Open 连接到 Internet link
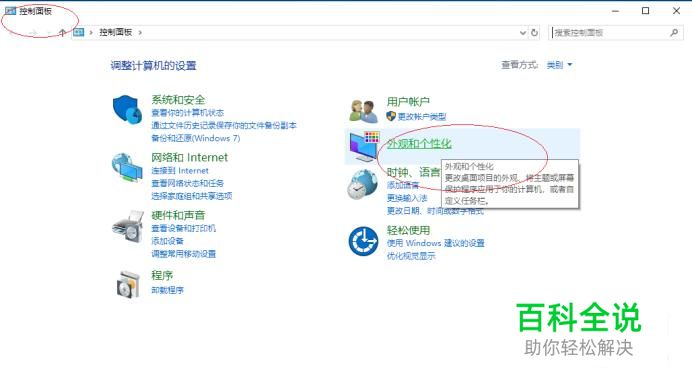692x392 pixels. click(x=180, y=171)
